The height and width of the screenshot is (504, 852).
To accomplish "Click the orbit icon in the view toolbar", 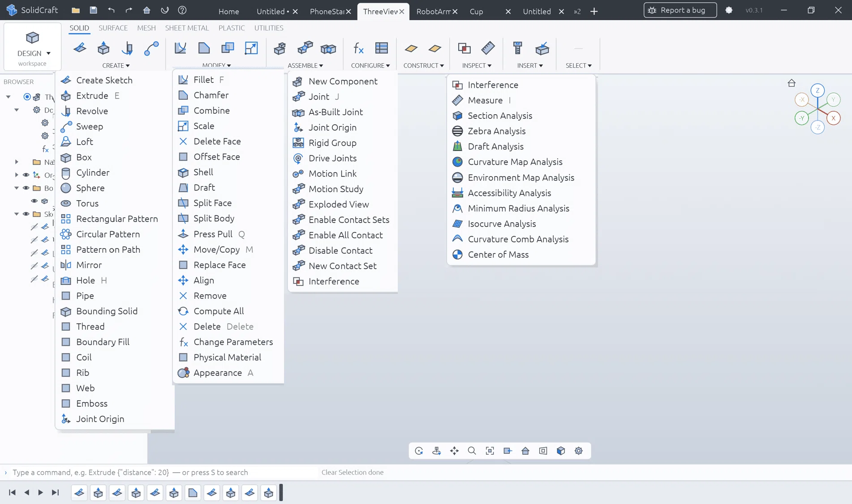I will [x=419, y=451].
